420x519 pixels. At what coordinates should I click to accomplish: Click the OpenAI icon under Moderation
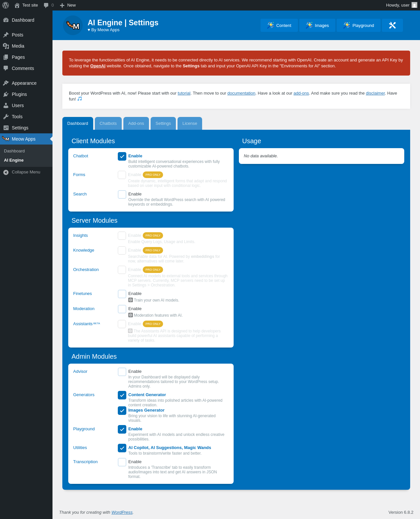pos(131,315)
